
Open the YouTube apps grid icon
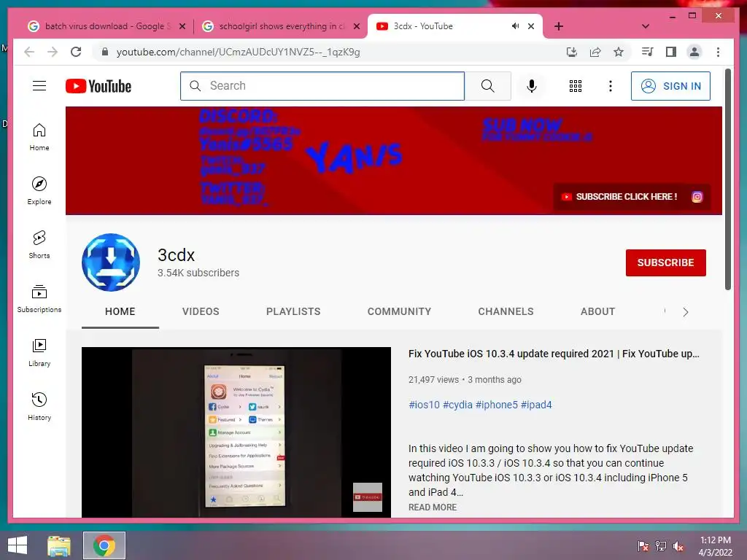coord(576,86)
